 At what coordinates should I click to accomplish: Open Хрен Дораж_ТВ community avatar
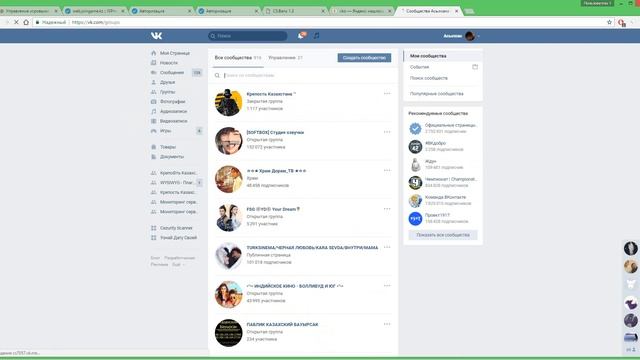(229, 179)
